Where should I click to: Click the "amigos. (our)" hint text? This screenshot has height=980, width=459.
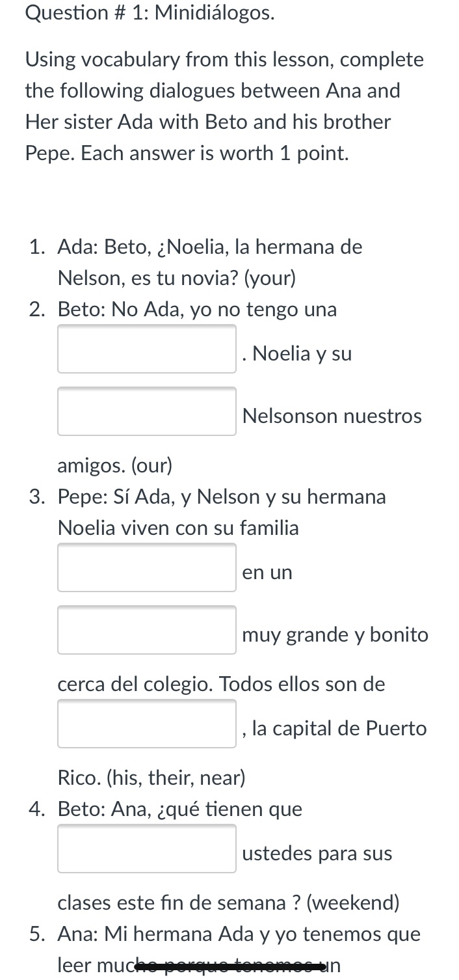pyautogui.click(x=115, y=466)
